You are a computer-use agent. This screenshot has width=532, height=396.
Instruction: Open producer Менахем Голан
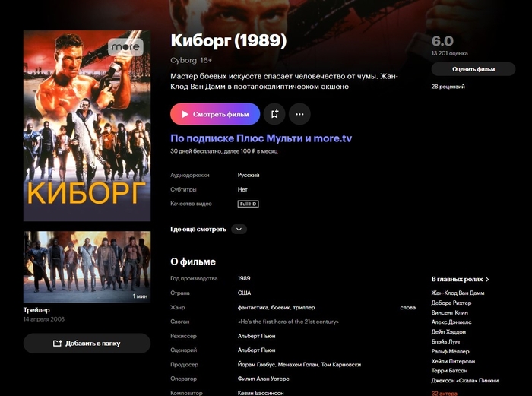tap(298, 364)
